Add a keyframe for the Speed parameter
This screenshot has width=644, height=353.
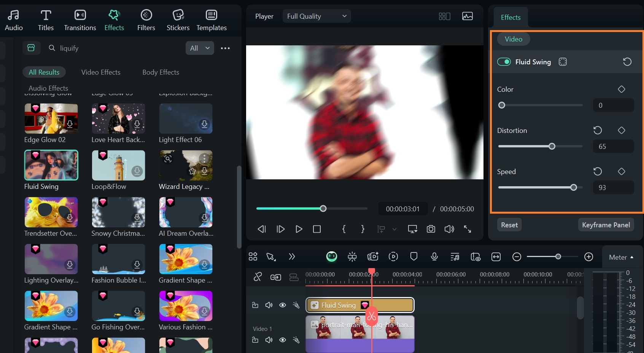pos(622,171)
